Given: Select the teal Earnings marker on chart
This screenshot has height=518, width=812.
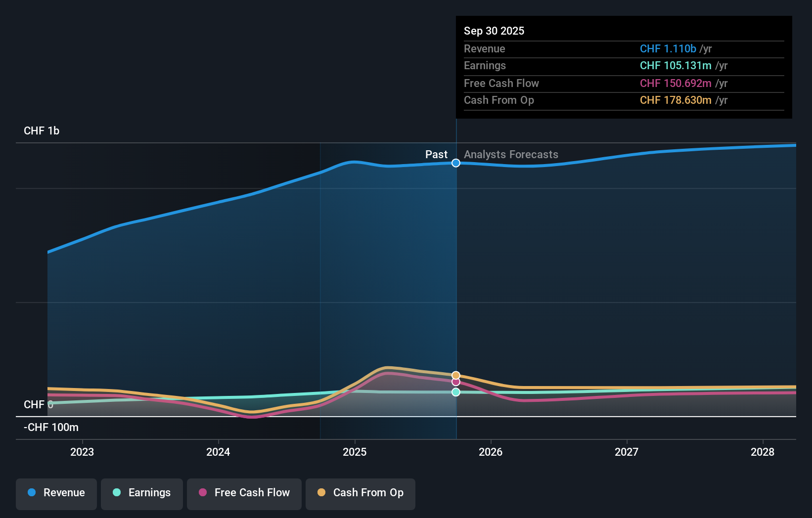Looking at the screenshot, I should coord(455,392).
